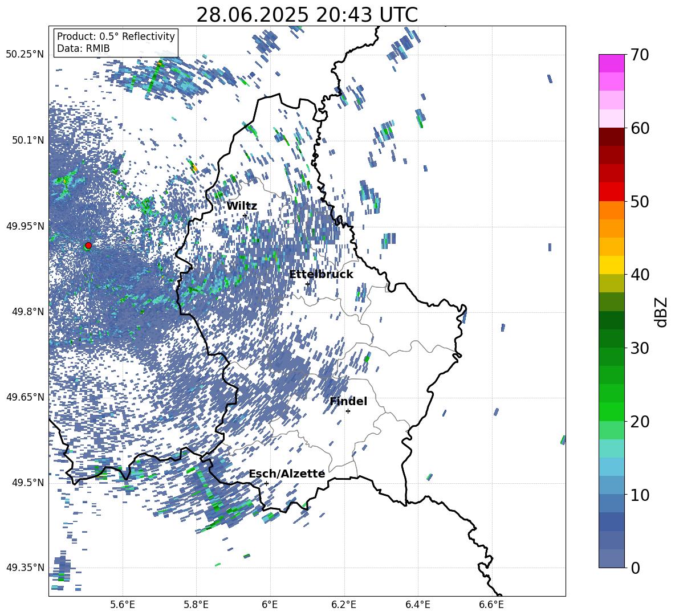Click the Product: 0.5° Reflectivity text
The width and height of the screenshot is (675, 616).
coord(116,36)
